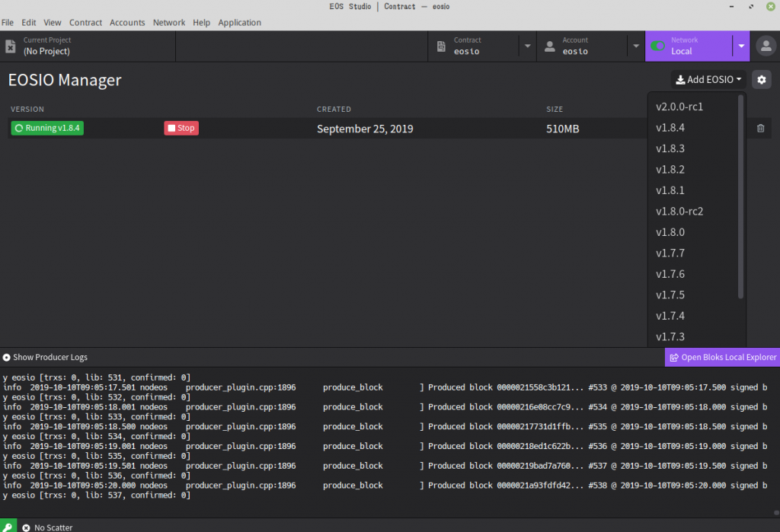The width and height of the screenshot is (780, 532).
Task: Click the Contract document icon
Action: click(441, 46)
